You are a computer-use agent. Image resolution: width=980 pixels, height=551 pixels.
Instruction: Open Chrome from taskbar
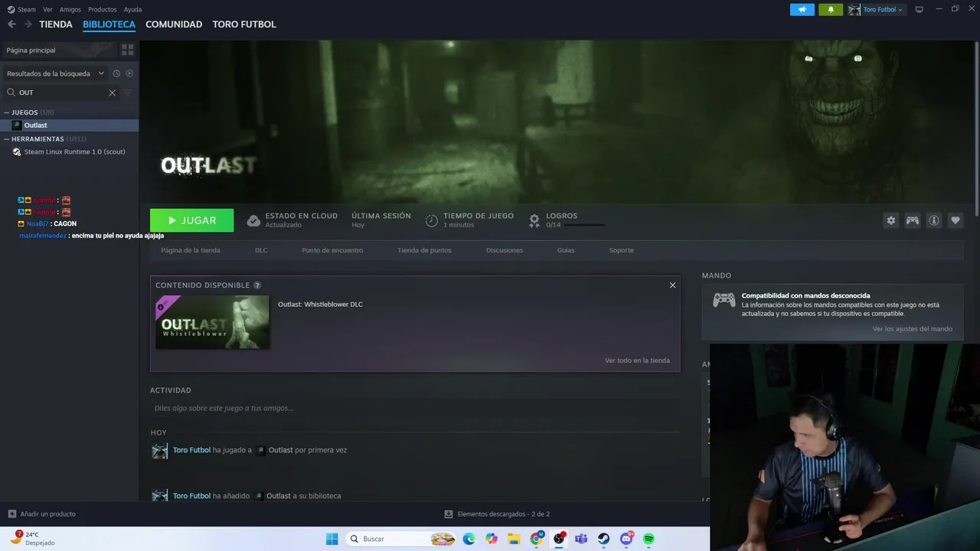coord(537,539)
